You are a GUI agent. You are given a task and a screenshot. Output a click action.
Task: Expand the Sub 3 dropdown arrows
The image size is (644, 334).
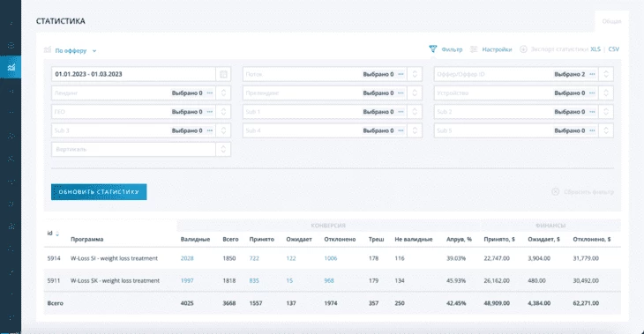223,130
